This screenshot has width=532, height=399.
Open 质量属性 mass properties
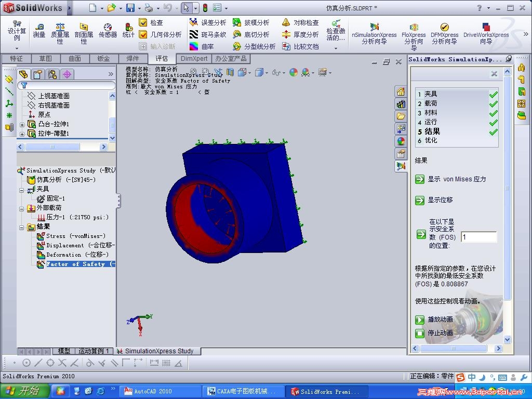click(60, 33)
